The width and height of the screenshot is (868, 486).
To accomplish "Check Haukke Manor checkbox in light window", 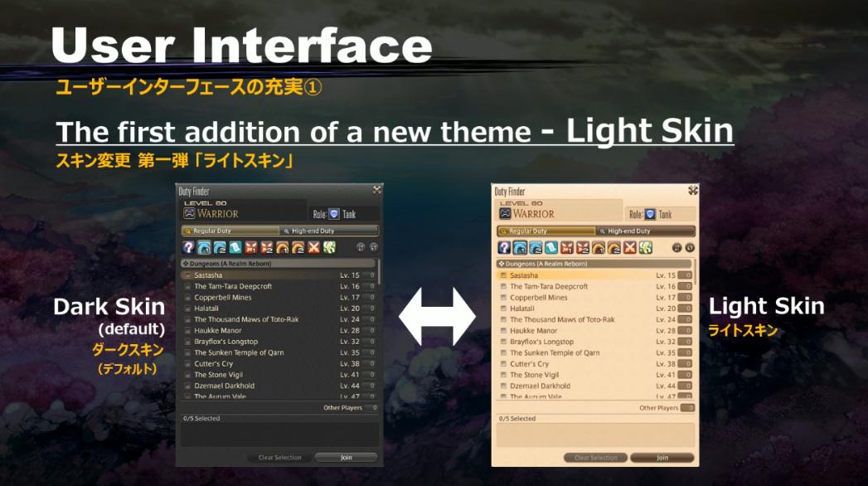I will click(504, 330).
